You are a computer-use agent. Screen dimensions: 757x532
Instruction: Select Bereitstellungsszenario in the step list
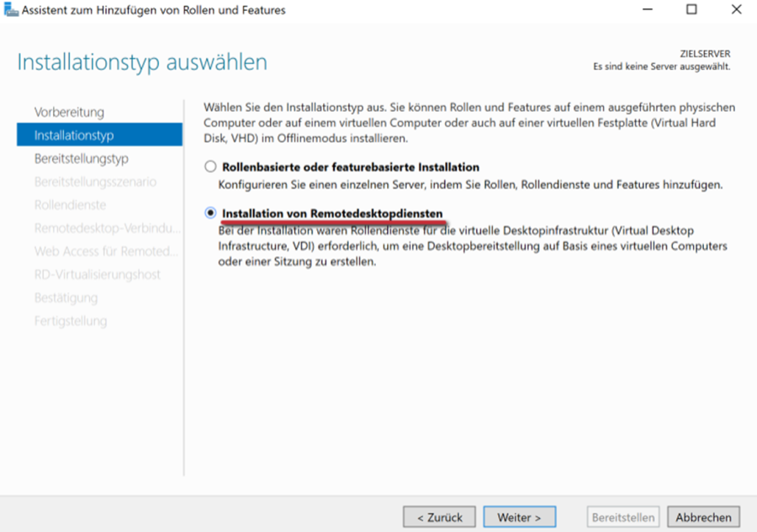(x=95, y=182)
